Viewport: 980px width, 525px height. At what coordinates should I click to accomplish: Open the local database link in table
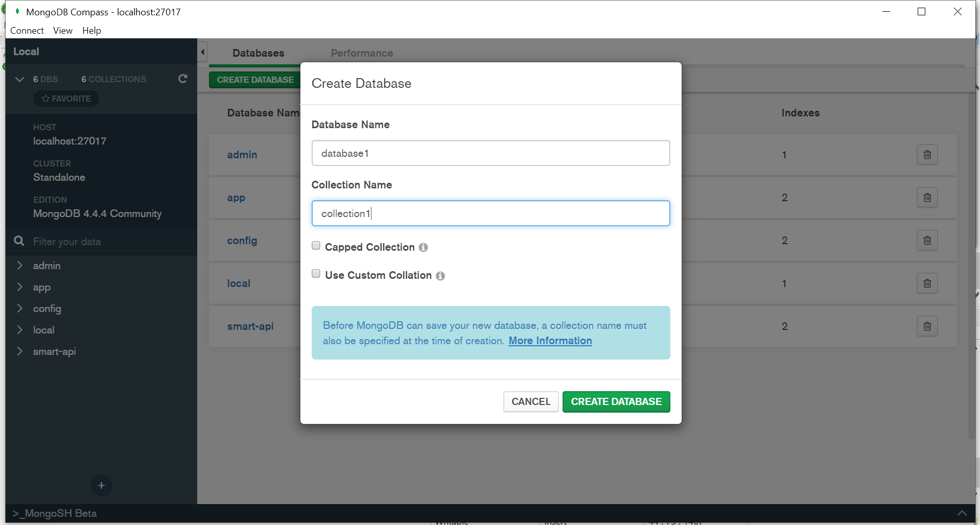click(x=239, y=283)
